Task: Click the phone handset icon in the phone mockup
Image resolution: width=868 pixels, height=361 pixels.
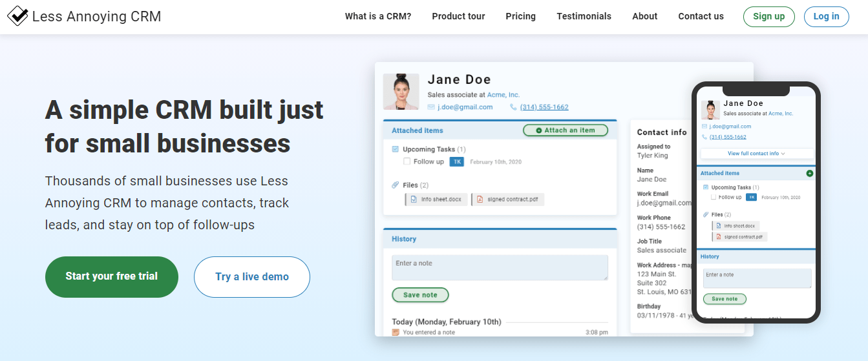Action: click(704, 137)
